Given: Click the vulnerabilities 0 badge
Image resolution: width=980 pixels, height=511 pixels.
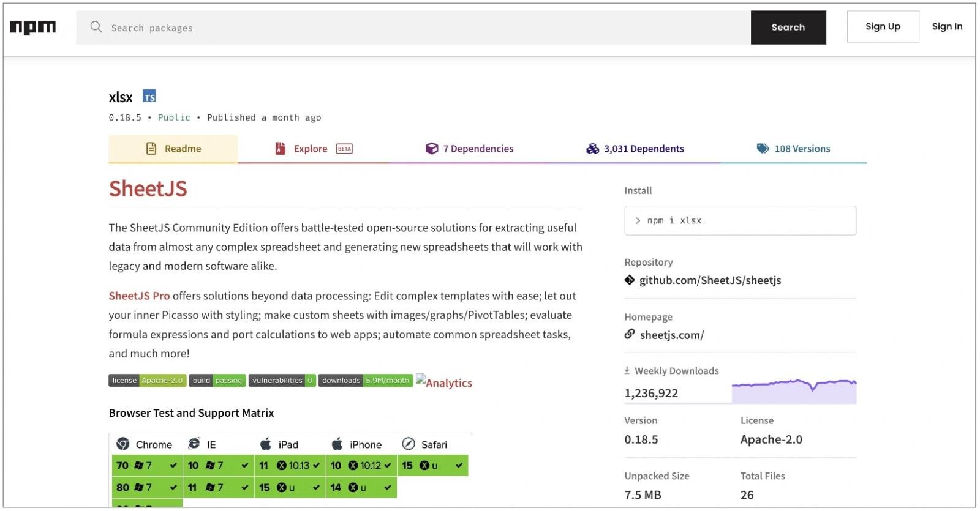Looking at the screenshot, I should [x=282, y=381].
